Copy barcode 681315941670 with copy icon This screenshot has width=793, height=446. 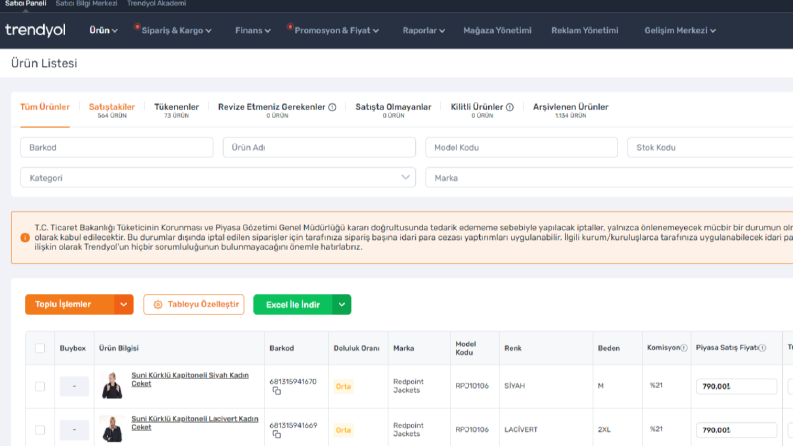(x=277, y=391)
